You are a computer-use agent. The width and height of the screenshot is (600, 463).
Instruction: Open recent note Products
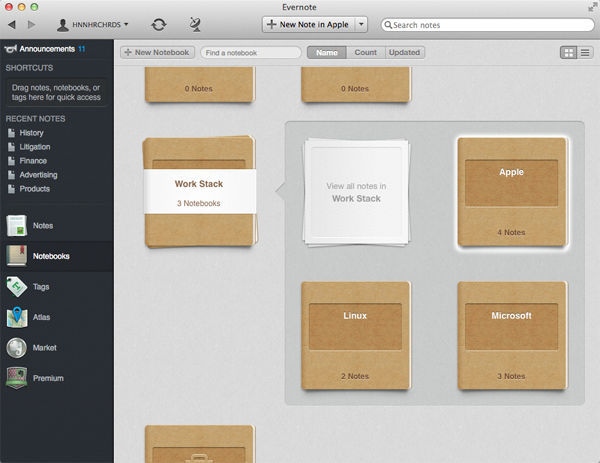pyautogui.click(x=34, y=189)
